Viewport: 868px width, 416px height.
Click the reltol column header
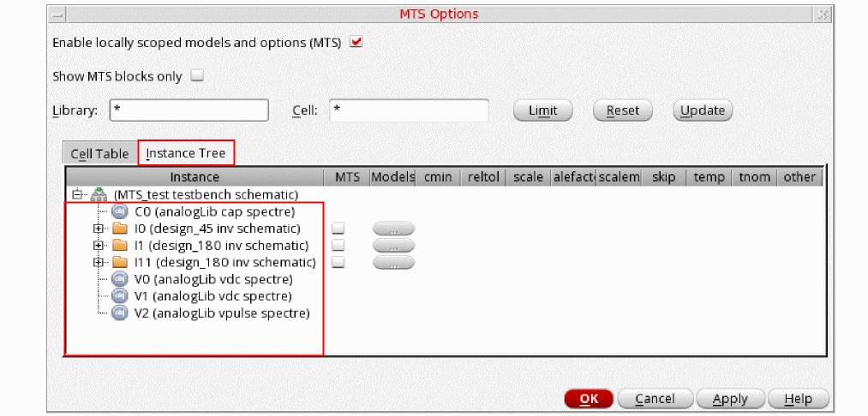pos(483,177)
